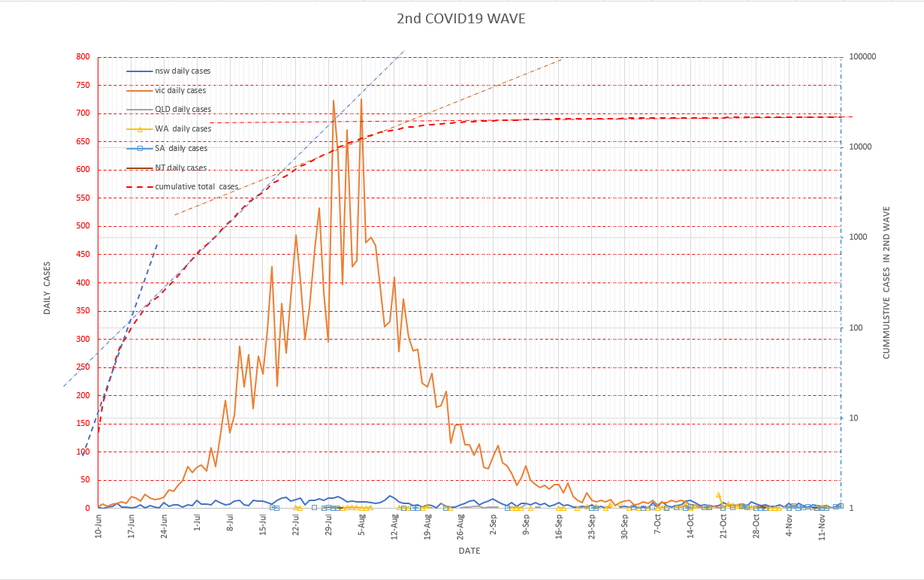Click the 750 label on the left axis
The height and width of the screenshot is (580, 924).
point(82,86)
